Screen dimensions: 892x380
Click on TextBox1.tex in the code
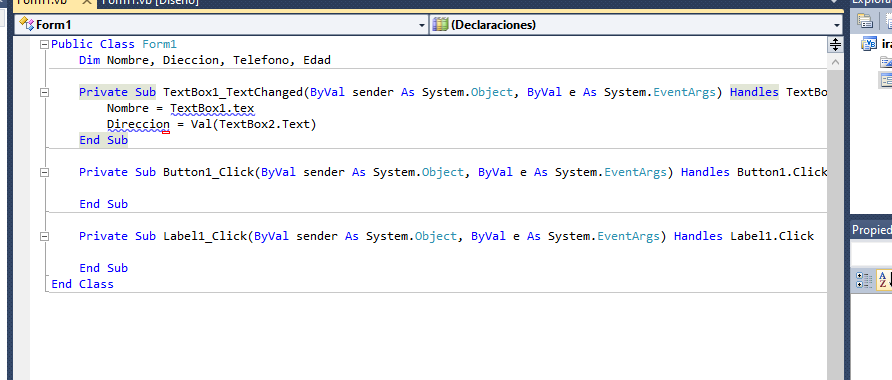(x=212, y=109)
